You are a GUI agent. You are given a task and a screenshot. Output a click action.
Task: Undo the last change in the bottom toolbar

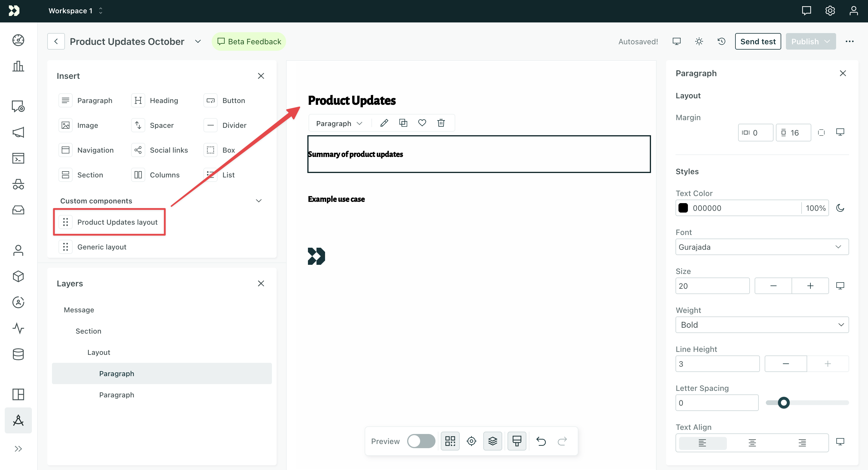click(x=541, y=441)
